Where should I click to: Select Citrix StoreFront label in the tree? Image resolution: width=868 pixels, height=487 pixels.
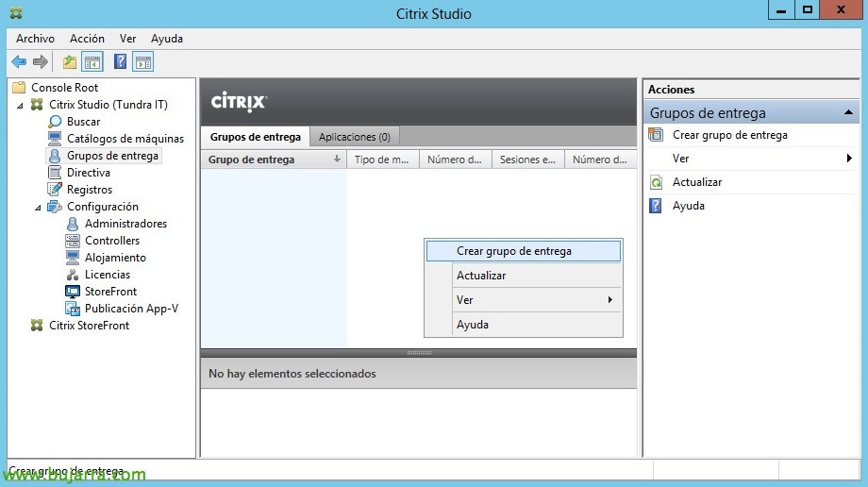tap(89, 326)
